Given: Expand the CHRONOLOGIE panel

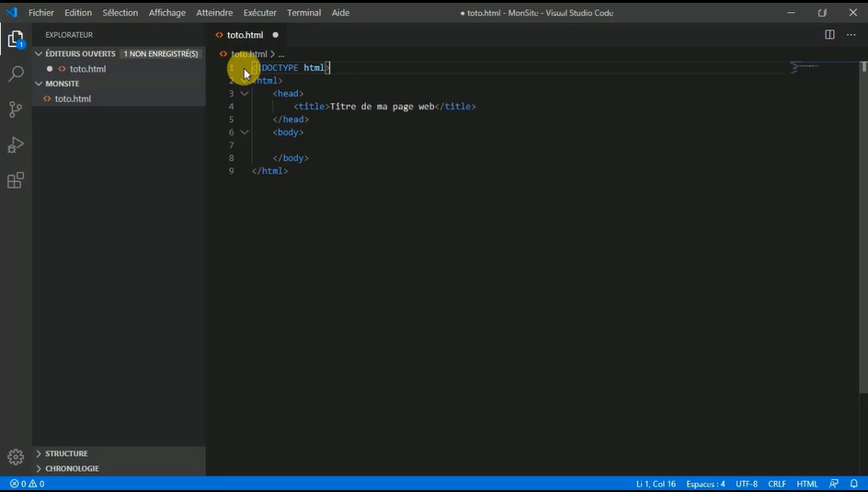Looking at the screenshot, I should tap(72, 468).
